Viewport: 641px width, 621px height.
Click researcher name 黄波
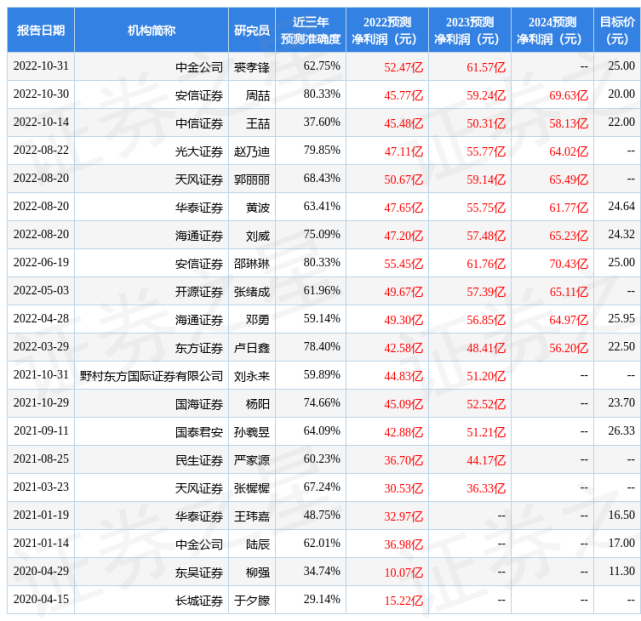(x=258, y=208)
